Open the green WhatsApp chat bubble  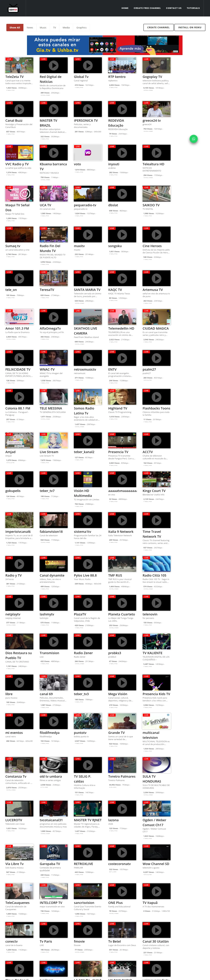tap(194, 139)
